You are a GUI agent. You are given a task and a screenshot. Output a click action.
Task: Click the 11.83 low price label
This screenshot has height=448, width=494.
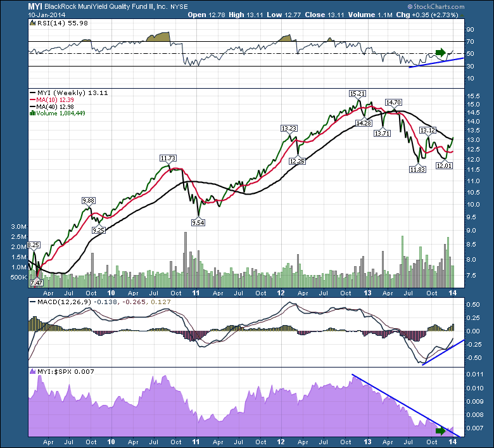417,170
